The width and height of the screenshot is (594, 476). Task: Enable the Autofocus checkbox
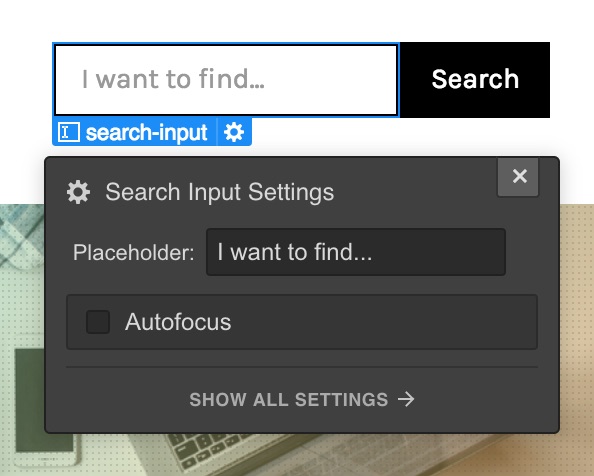[98, 322]
